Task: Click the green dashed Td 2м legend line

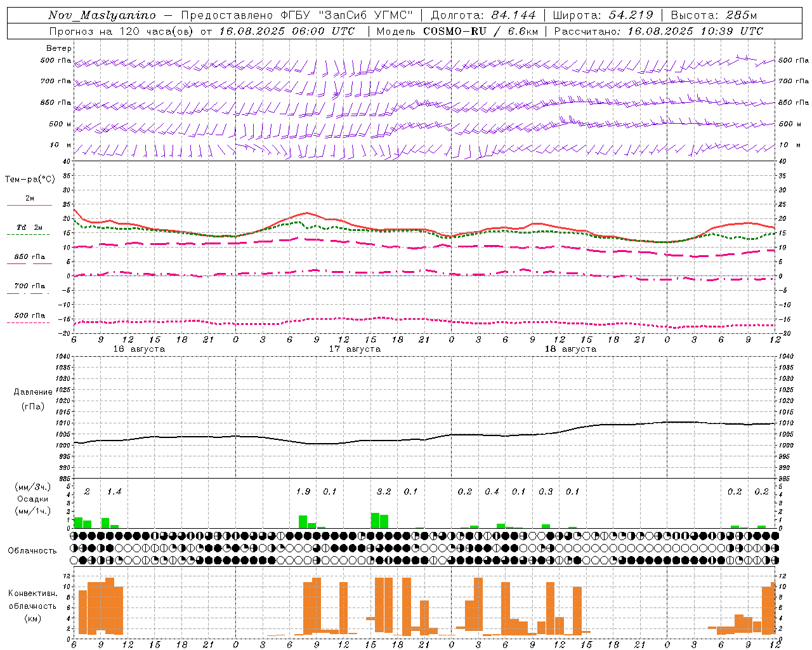Action: click(28, 235)
